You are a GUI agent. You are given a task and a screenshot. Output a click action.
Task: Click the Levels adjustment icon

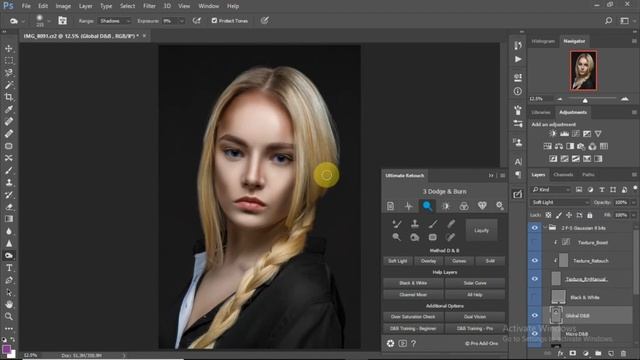(564, 134)
